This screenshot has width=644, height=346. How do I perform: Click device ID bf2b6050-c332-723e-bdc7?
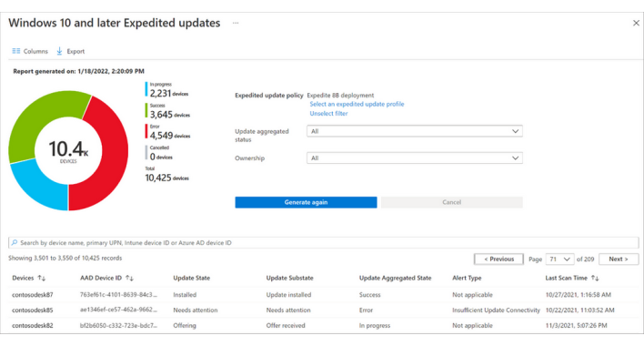point(118,325)
